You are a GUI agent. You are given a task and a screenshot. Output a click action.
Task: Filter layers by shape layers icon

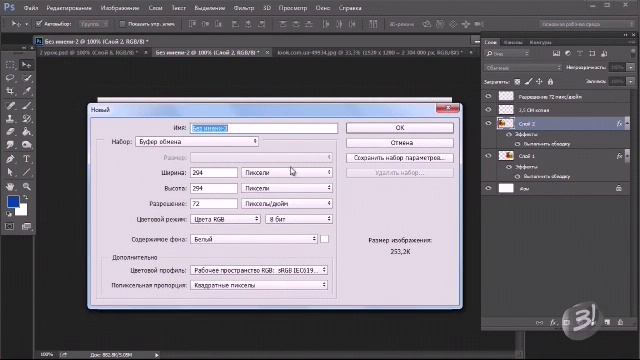click(592, 53)
